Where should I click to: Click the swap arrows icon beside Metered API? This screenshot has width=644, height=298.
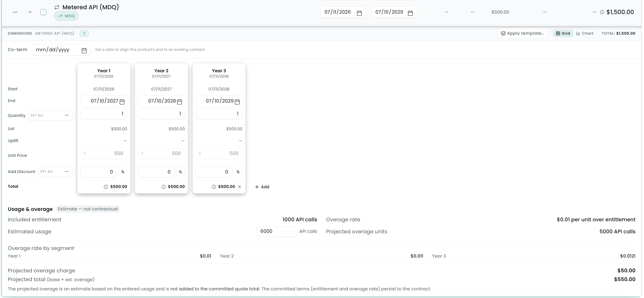click(x=57, y=7)
